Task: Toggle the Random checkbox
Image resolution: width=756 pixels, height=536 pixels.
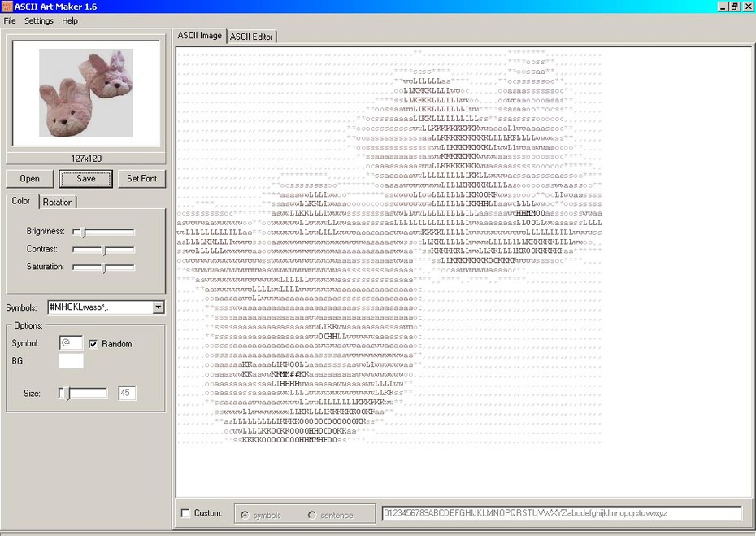Action: 93,344
